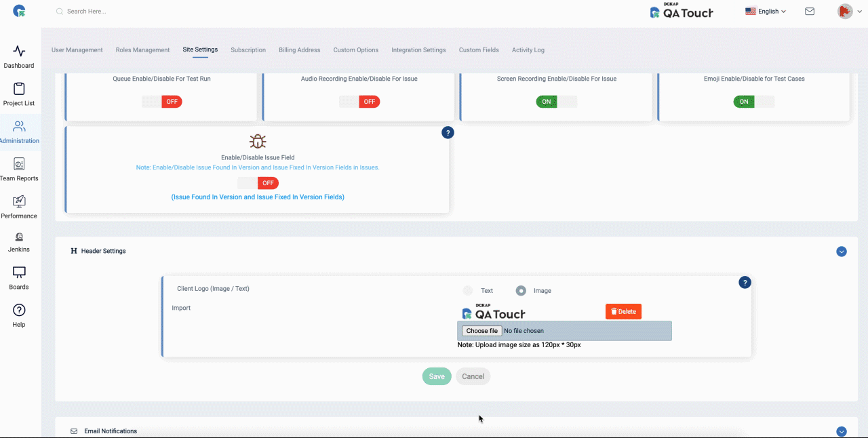The height and width of the screenshot is (438, 868).
Task: Click the upload image size note
Action: coord(519,344)
